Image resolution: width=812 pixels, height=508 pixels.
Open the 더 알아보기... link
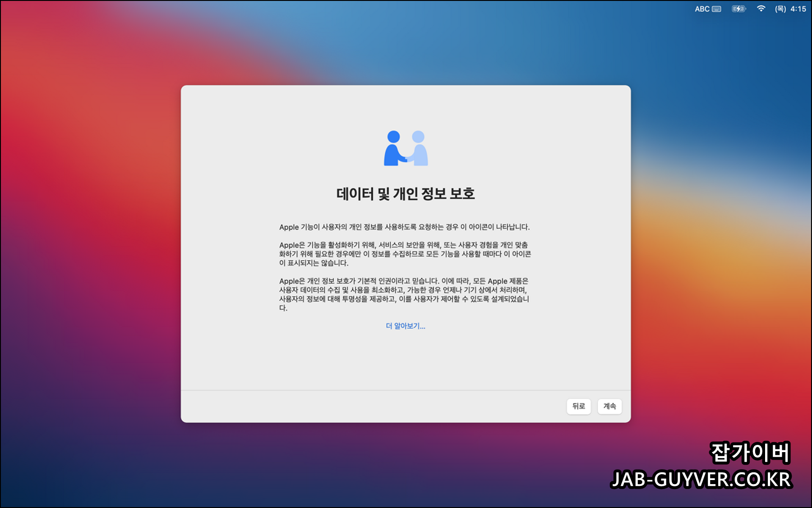pyautogui.click(x=406, y=326)
